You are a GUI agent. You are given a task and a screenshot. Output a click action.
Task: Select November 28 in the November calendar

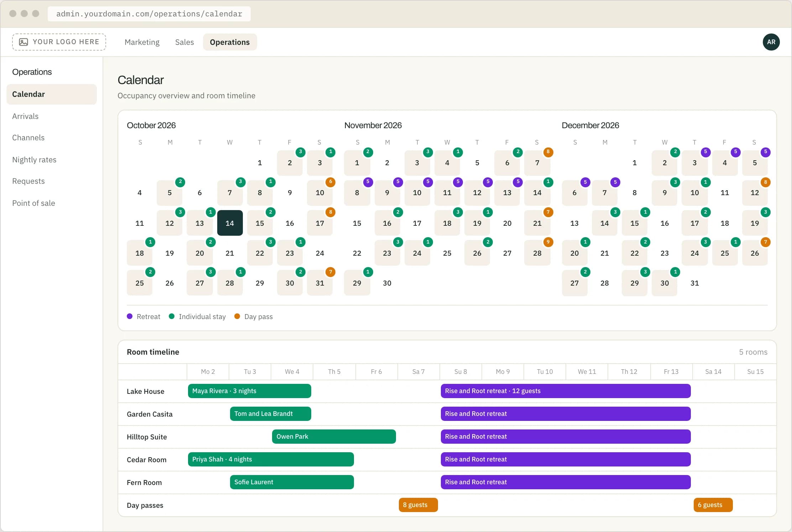tap(537, 253)
